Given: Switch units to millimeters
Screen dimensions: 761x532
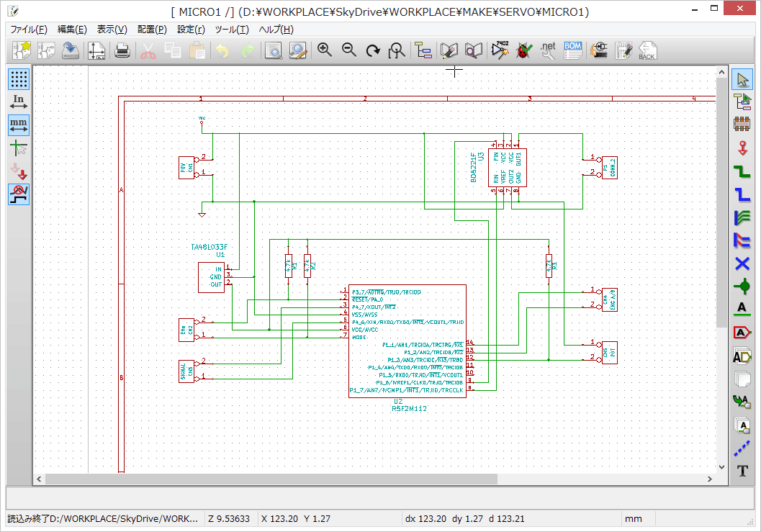Looking at the screenshot, I should click(19, 125).
